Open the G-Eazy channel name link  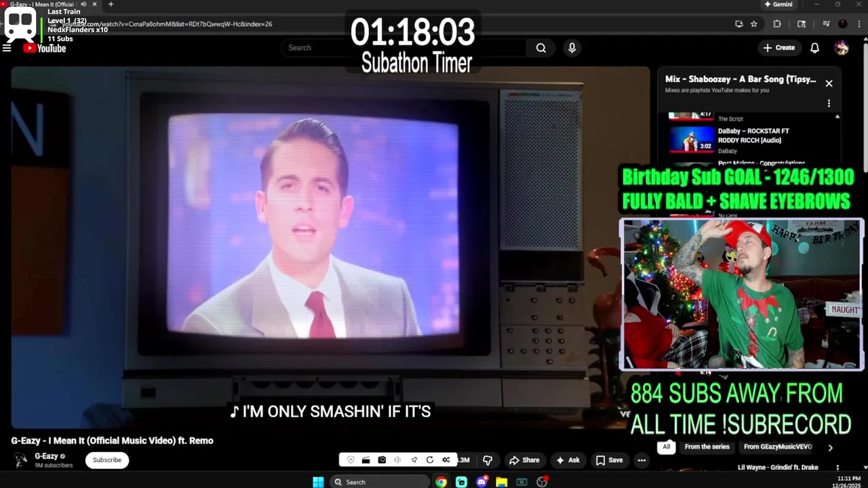point(46,456)
